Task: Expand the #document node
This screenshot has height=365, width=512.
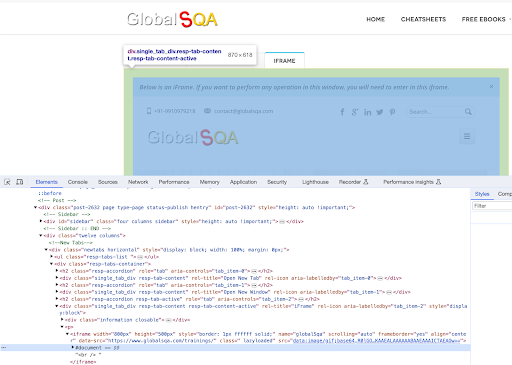Action: pyautogui.click(x=73, y=347)
